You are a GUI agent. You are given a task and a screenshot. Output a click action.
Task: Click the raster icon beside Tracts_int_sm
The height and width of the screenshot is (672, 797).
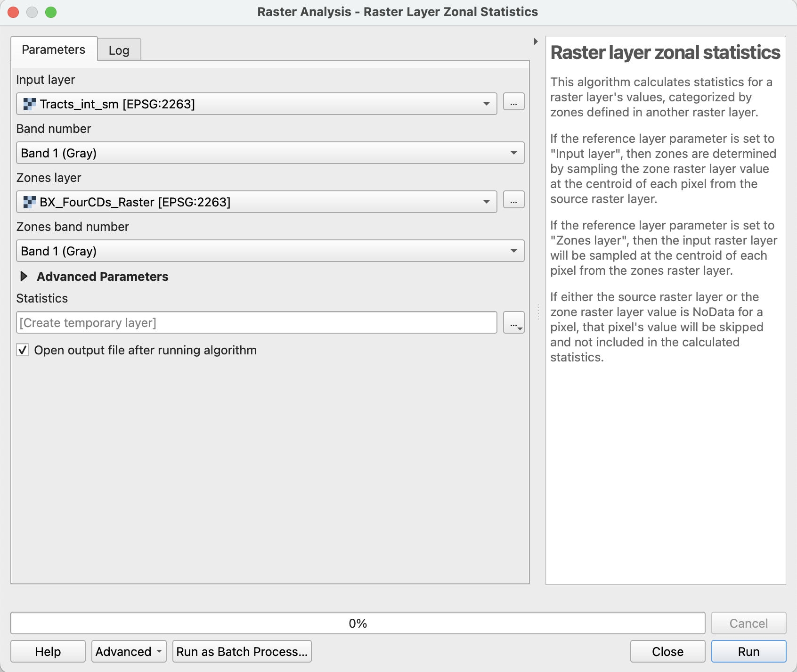[x=29, y=104]
